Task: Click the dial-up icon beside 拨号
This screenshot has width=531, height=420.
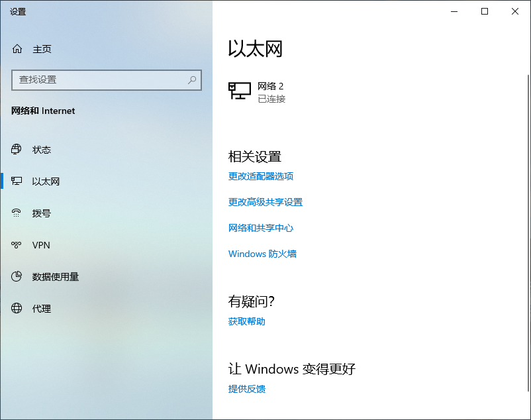Action: (x=17, y=213)
